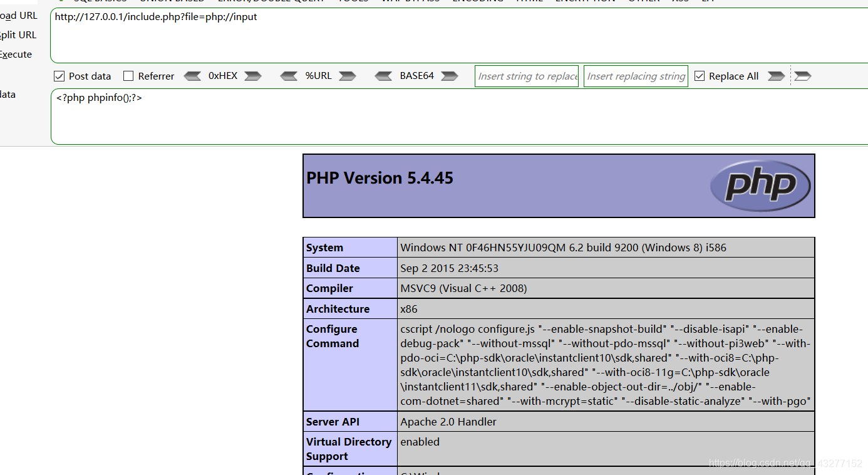Click the arrow right after Replace All
Screen dimensions: 868x475
point(776,76)
